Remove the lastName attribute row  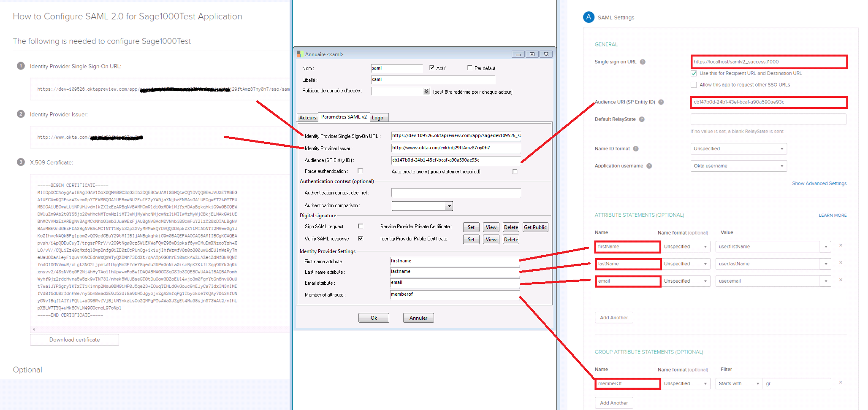tap(841, 263)
